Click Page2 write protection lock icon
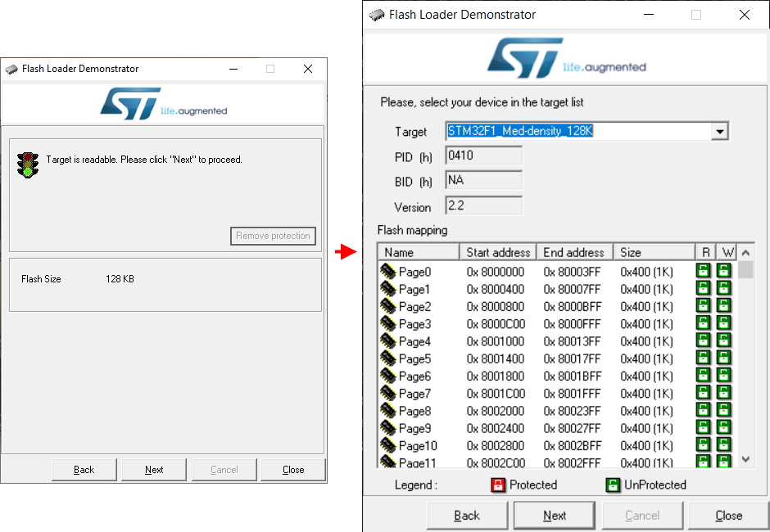This screenshot has width=770, height=532. 723,305
